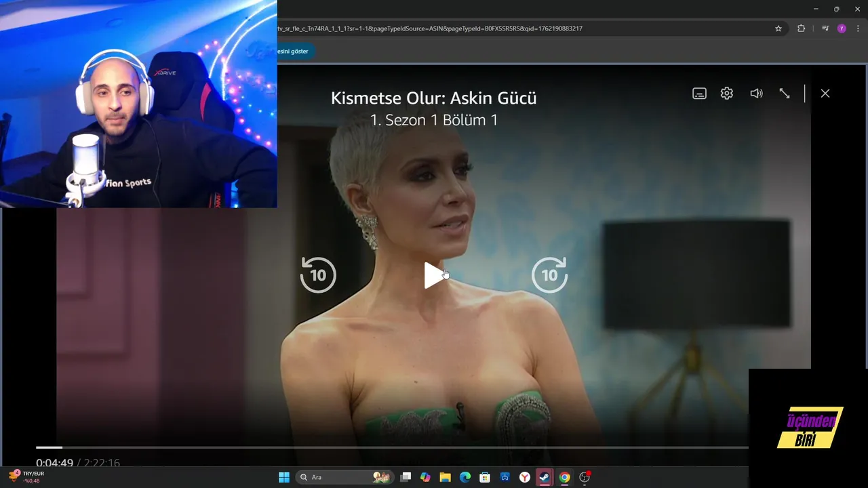Enter fullscreen with the diagonal arrows icon
The image size is (868, 488).
pos(785,94)
